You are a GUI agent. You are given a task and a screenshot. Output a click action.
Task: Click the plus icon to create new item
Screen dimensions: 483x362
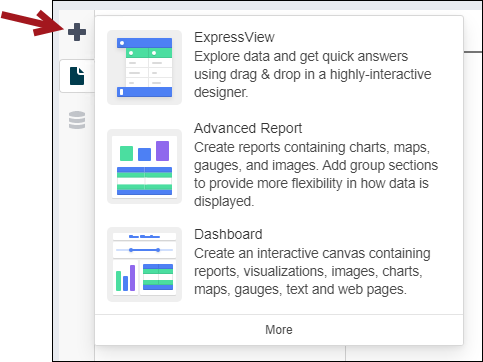pyautogui.click(x=77, y=32)
